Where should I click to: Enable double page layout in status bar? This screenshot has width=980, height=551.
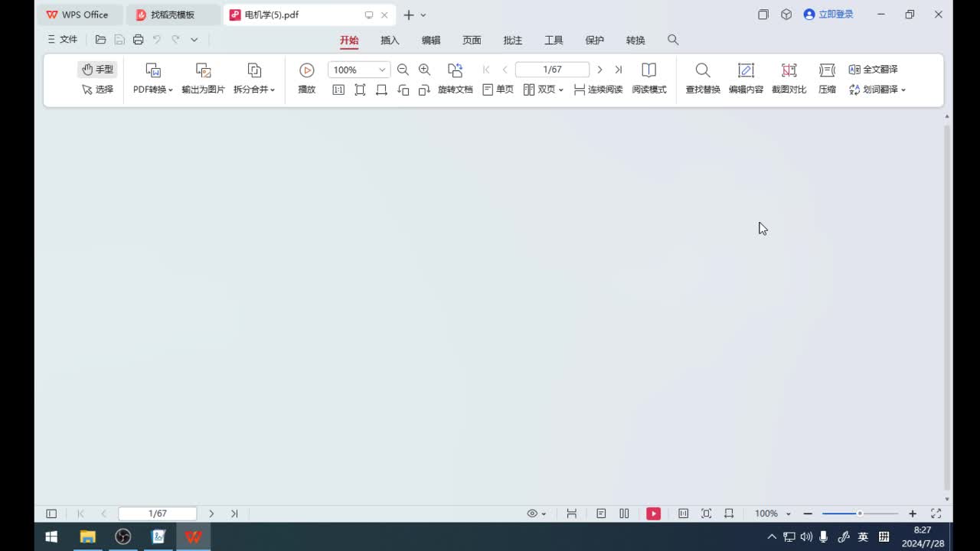pyautogui.click(x=624, y=514)
